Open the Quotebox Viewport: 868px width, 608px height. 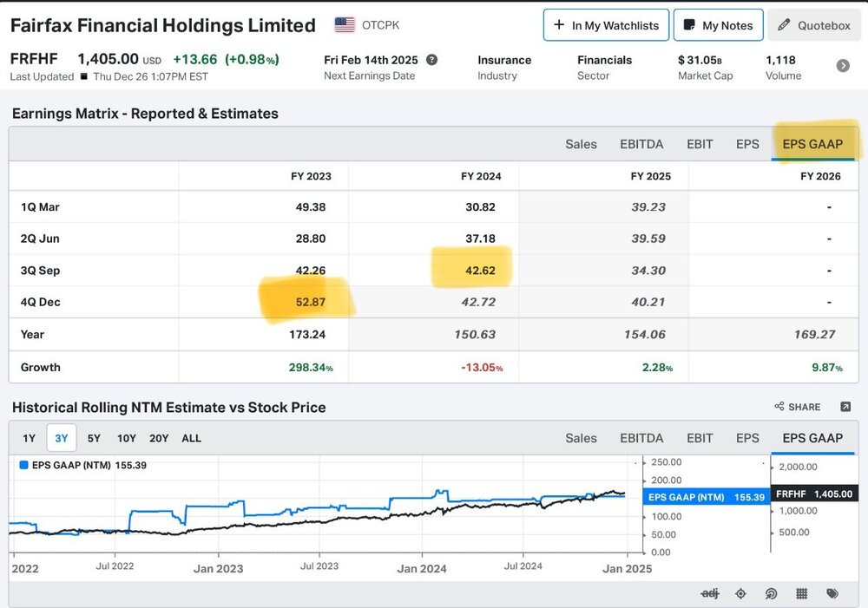pos(814,25)
